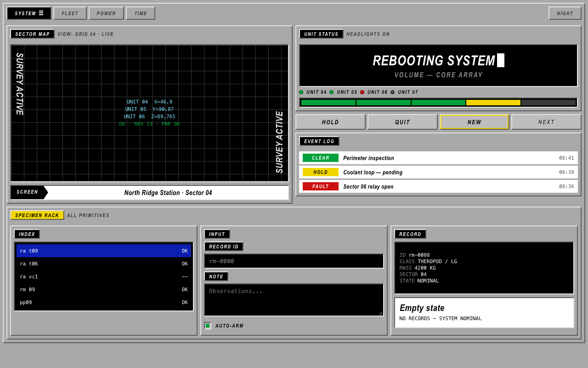Image resolution: width=588 pixels, height=368 pixels.
Task: Select the 'ra t06' index row
Action: point(104,264)
